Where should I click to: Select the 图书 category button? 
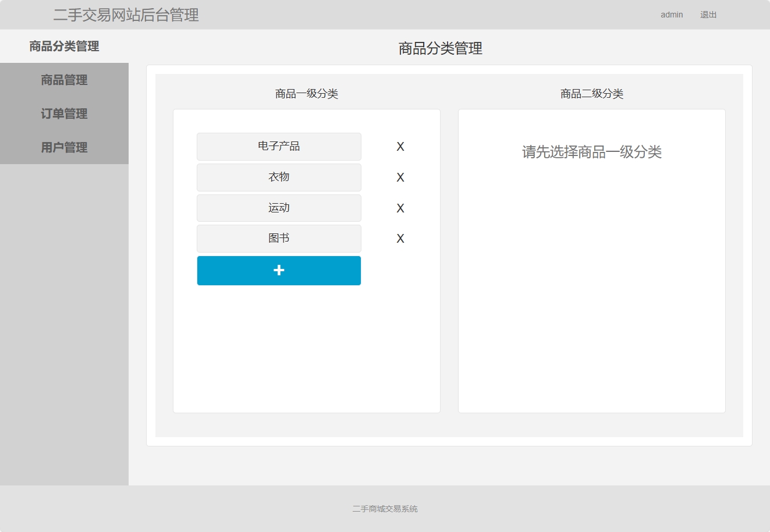point(279,238)
